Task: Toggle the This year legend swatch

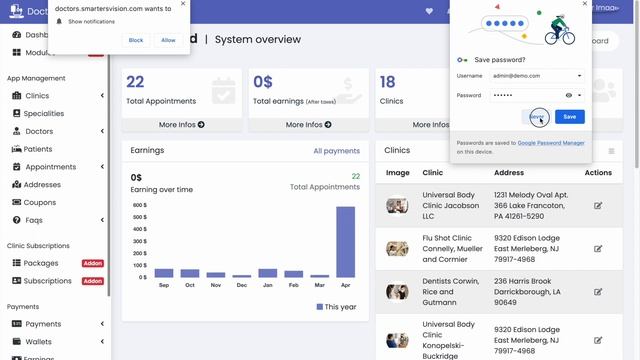Action: (x=320, y=307)
